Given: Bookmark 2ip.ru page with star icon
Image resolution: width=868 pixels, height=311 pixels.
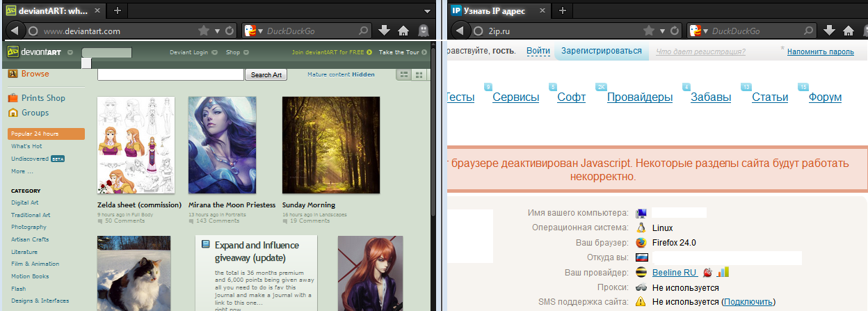Looking at the screenshot, I should click(649, 31).
